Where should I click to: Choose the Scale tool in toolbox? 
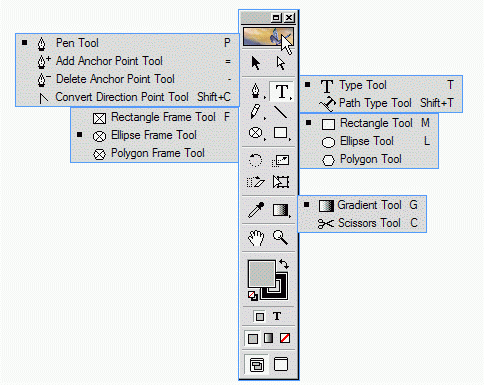[281, 161]
